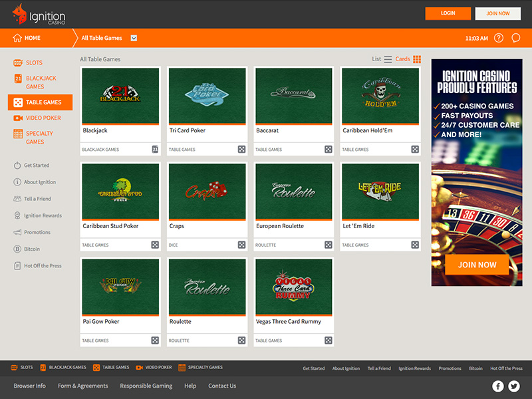The width and height of the screenshot is (532, 399).
Task: Click ROULETTE label under European Roulette
Action: click(265, 245)
